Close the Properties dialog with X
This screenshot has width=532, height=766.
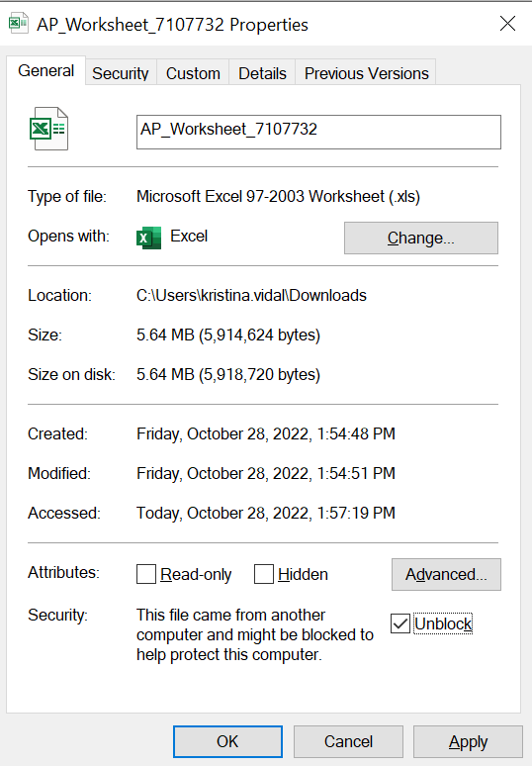pyautogui.click(x=507, y=24)
